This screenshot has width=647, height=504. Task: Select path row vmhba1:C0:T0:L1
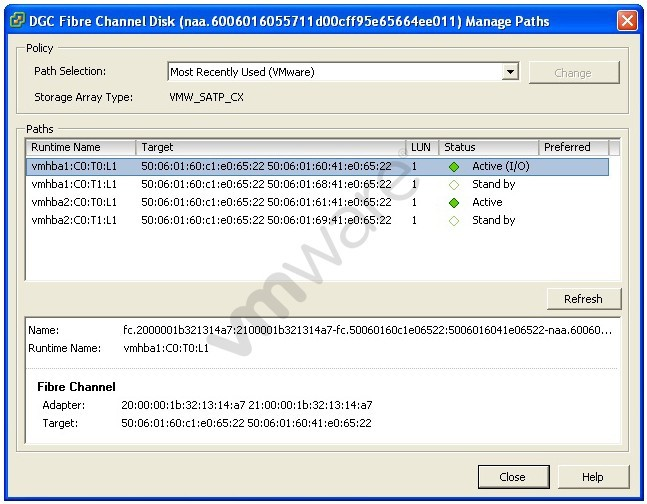coord(317,166)
